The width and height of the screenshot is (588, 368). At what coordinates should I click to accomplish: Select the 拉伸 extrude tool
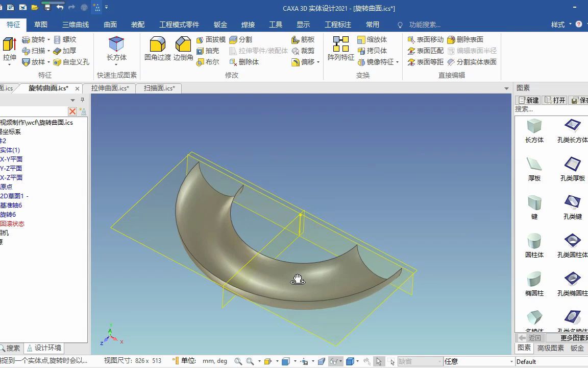9,51
